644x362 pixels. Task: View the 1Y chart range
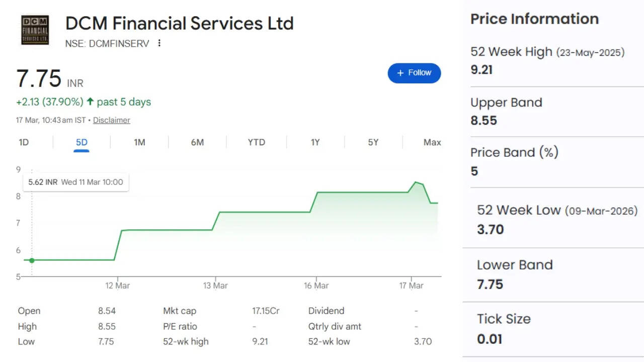315,142
